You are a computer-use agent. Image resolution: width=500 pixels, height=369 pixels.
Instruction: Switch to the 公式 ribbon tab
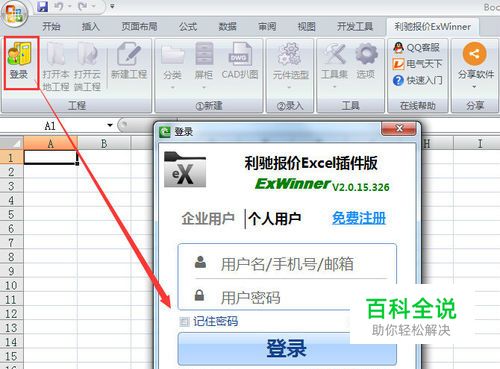click(188, 27)
